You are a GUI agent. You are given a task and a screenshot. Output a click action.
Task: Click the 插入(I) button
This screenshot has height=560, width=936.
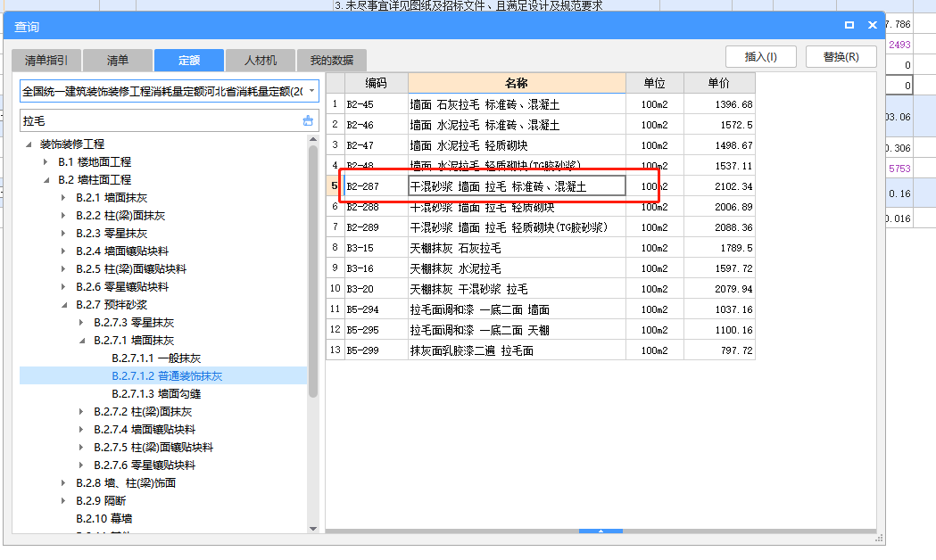761,57
